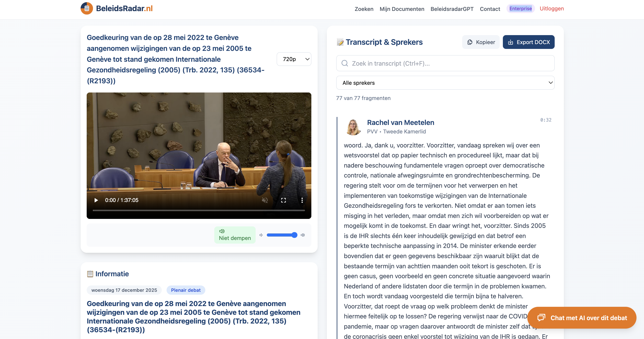Viewport: 644px width, 339px height.
Task: Select 'Zoeken' in the navigation menu
Action: 364,9
